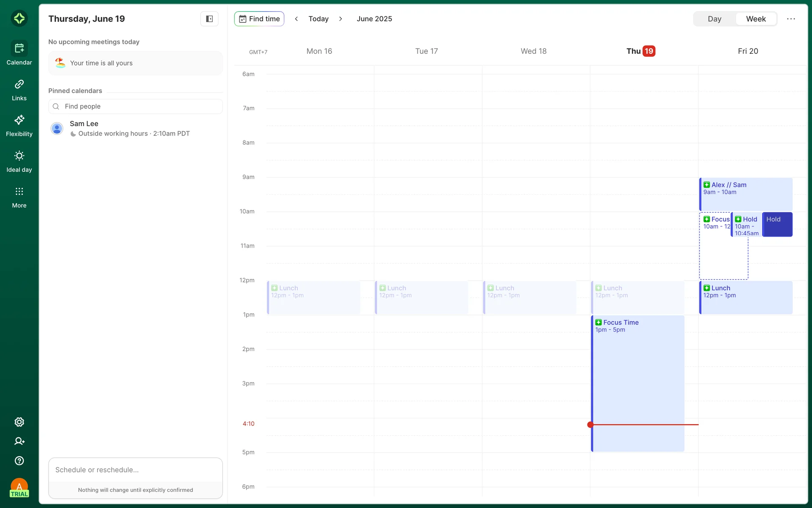Viewport: 812px width, 508px height.
Task: Jump to Today in calendar
Action: click(x=318, y=19)
